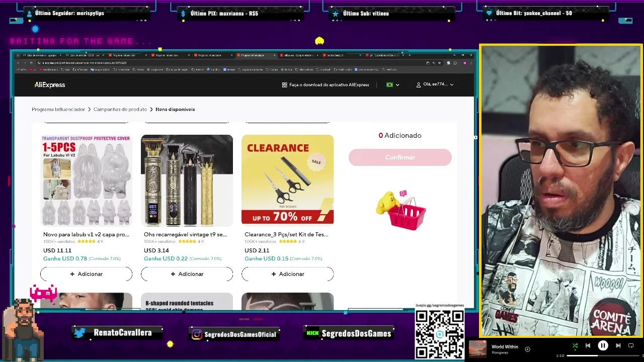Click the '0 Adicionado' counter text
Screen dimensions: 644x362
tap(400, 135)
